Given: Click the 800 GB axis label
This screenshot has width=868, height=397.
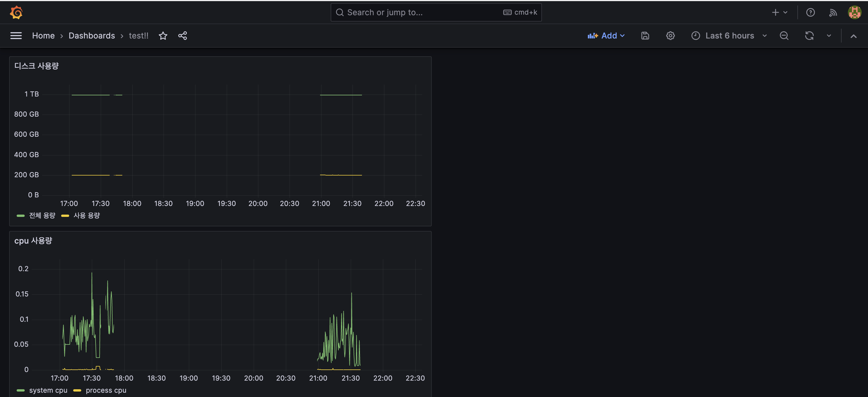Looking at the screenshot, I should [x=26, y=114].
